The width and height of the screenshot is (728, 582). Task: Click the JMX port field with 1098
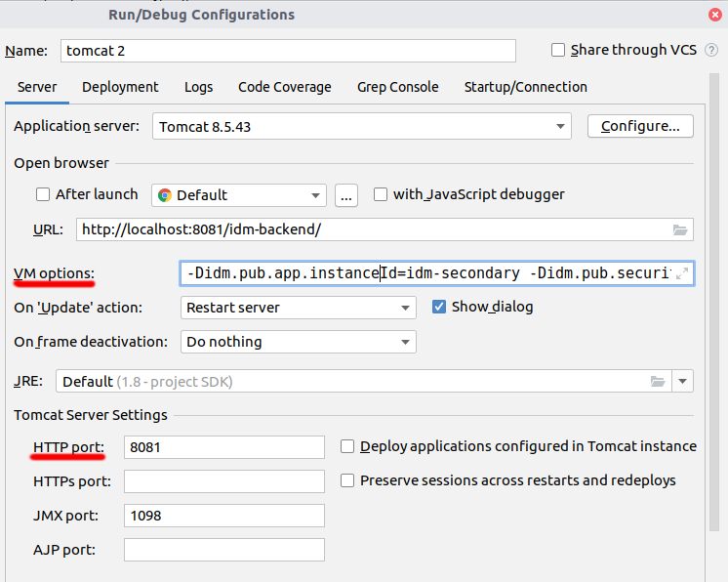point(224,516)
